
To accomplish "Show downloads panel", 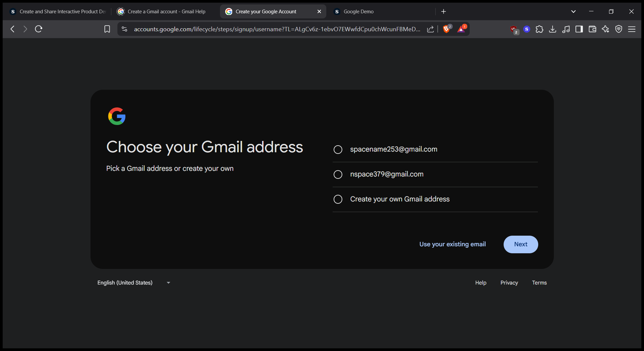I will tap(553, 29).
